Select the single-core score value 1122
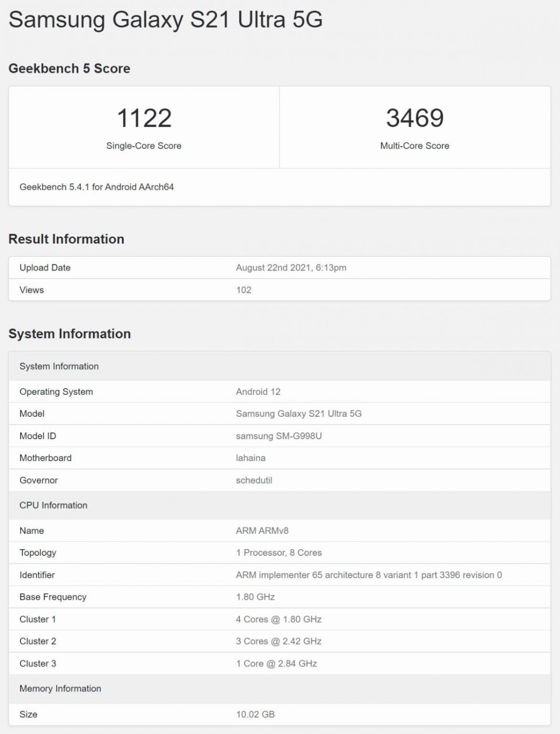560x734 pixels. [144, 118]
